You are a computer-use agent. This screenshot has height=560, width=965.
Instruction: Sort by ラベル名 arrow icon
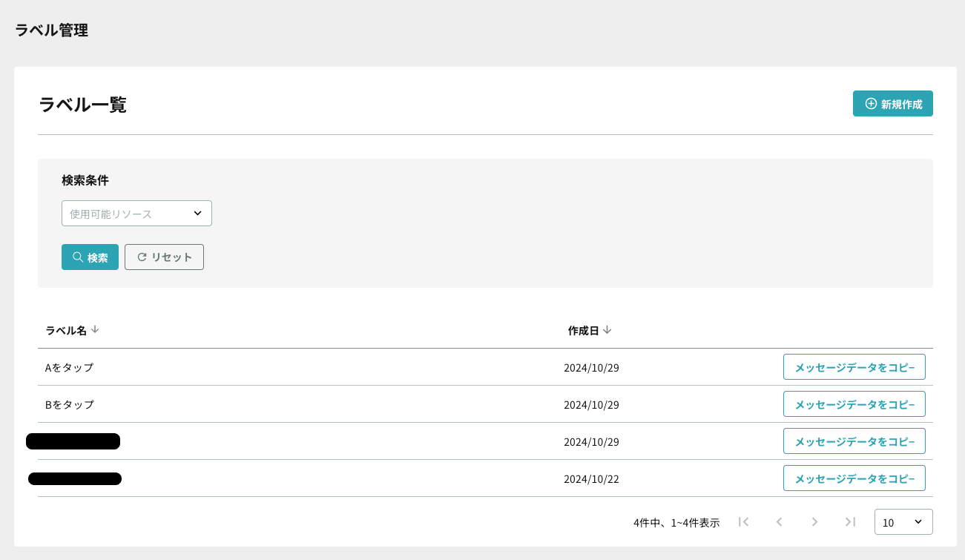pyautogui.click(x=95, y=330)
